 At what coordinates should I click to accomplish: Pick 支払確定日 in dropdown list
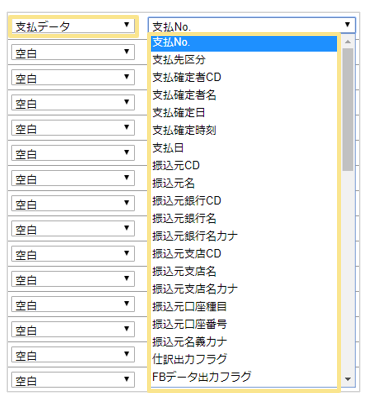click(244, 113)
